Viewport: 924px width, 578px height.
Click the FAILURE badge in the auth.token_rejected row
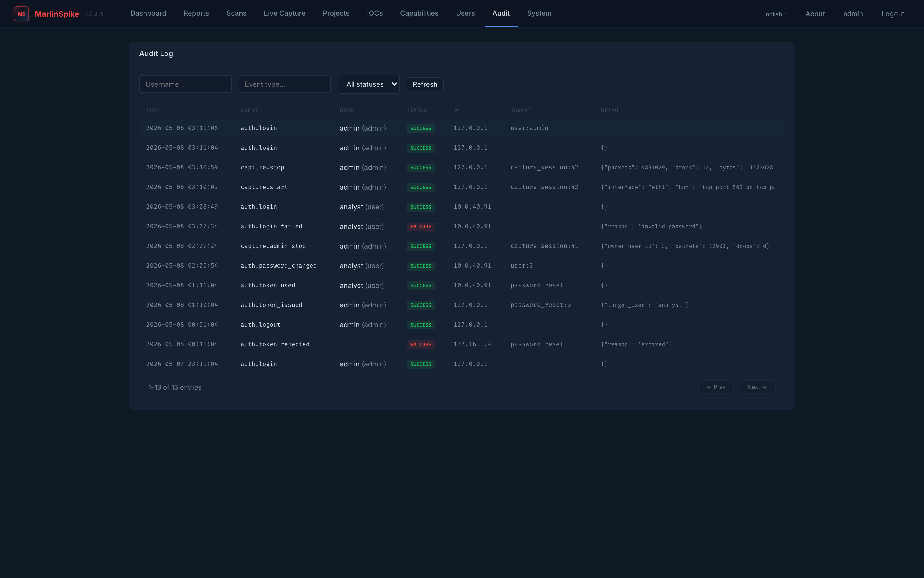click(420, 344)
